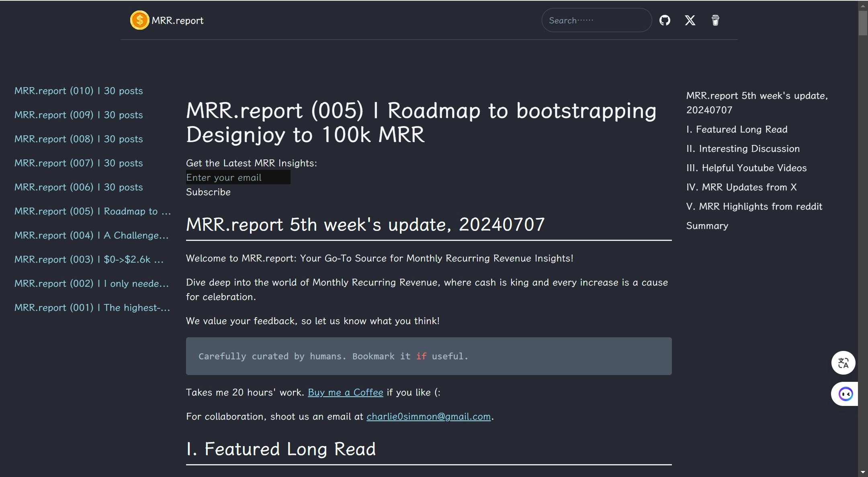Click the MRR.report site title text

(177, 20)
